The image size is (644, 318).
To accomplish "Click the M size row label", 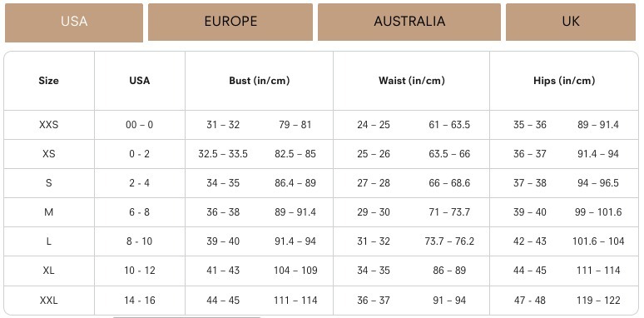I will (48, 212).
